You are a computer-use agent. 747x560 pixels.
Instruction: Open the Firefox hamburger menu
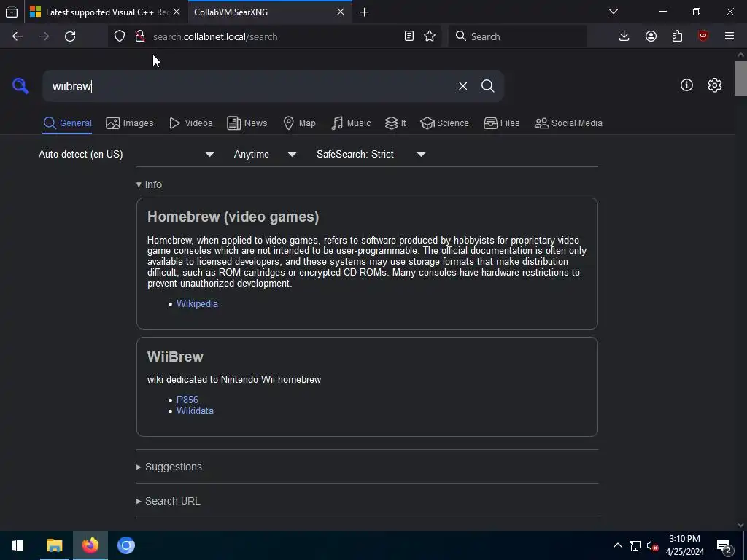tap(729, 36)
